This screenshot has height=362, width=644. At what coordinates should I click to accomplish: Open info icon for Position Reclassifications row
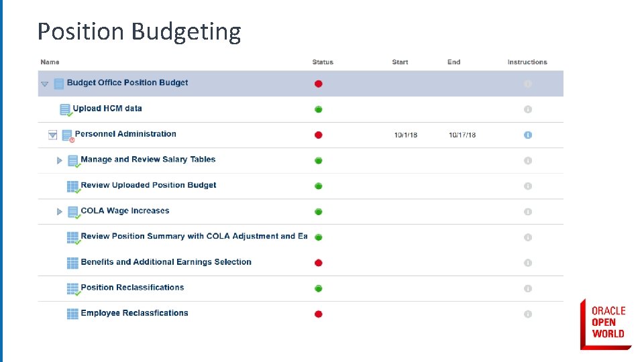(x=527, y=288)
